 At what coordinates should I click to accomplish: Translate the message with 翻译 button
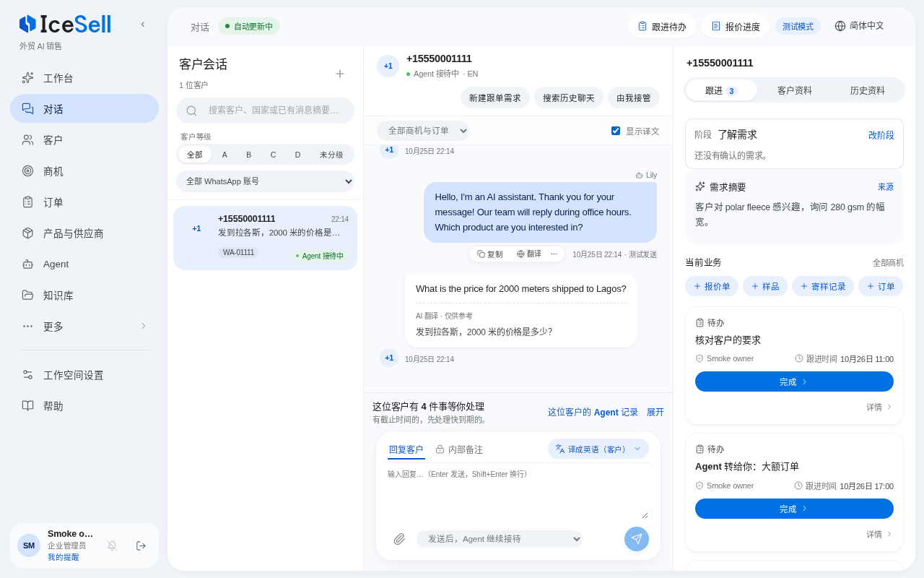529,254
